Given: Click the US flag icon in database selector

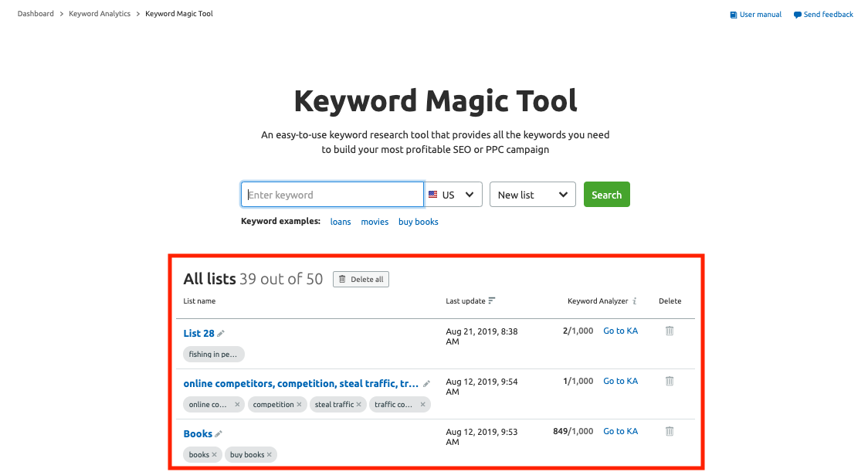Looking at the screenshot, I should [x=432, y=194].
